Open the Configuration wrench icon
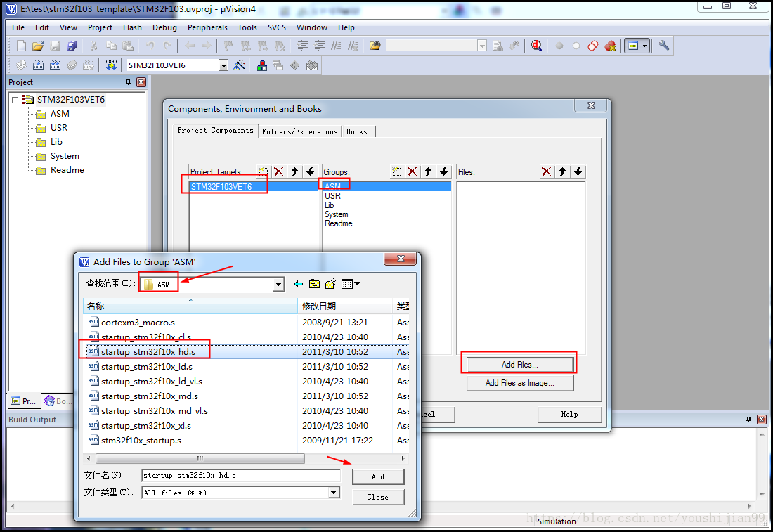773x532 pixels. [x=664, y=46]
